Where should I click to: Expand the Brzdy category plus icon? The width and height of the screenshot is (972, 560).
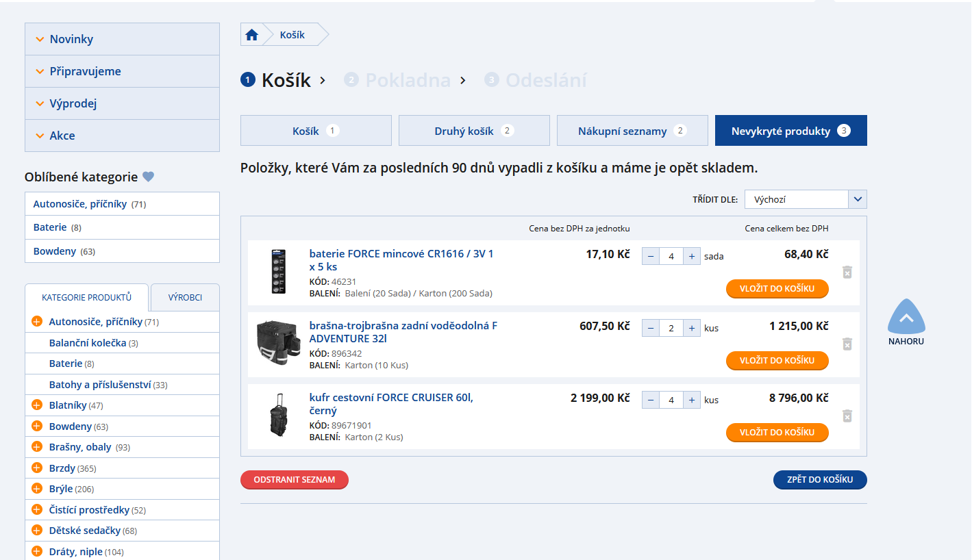[37, 468]
